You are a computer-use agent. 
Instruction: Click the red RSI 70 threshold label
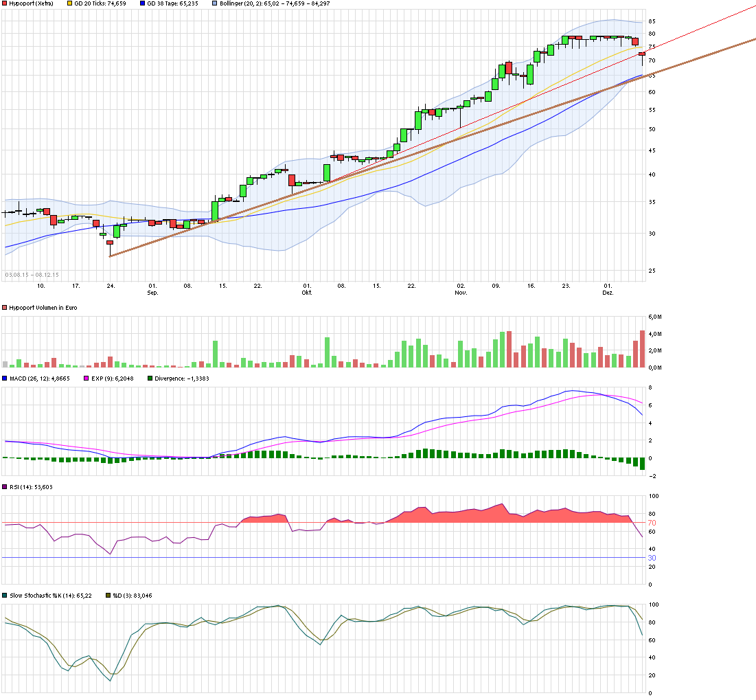(652, 523)
